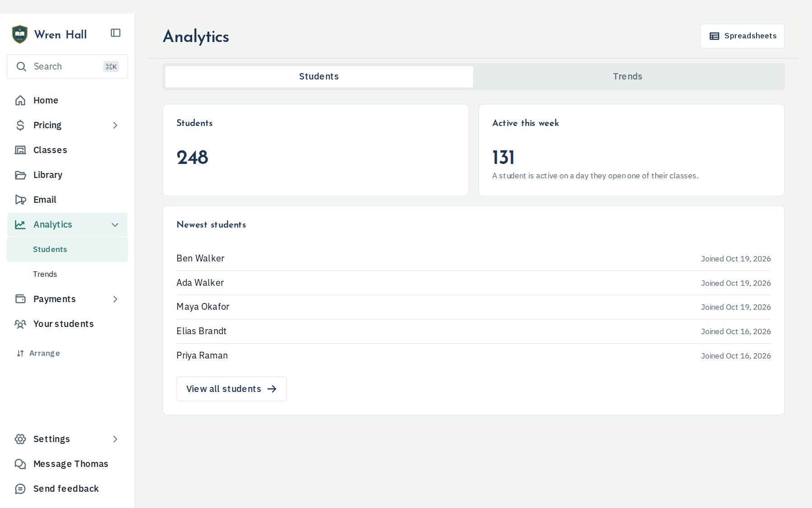Click Payments label in sidebar
This screenshot has height=508, width=812.
pyautogui.click(x=55, y=299)
